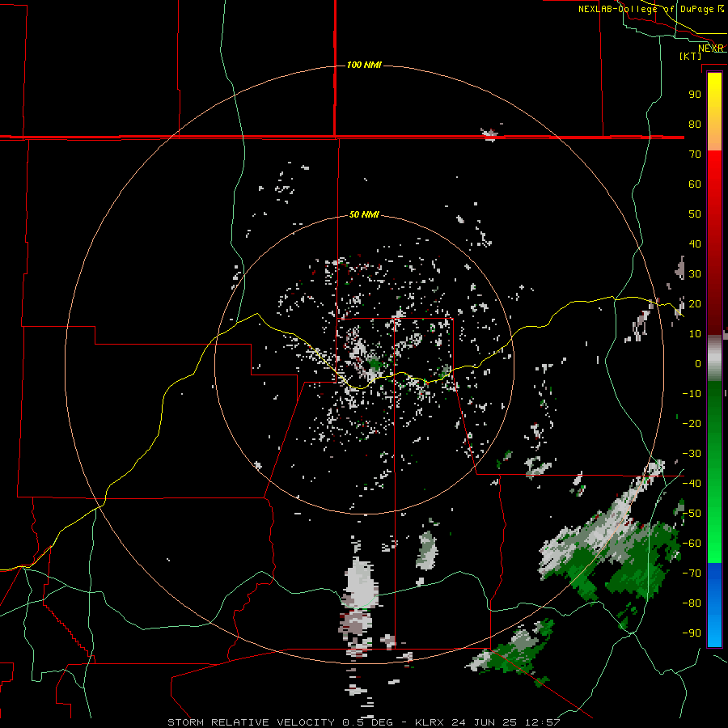Click the [KT] units label
Screen dimensions: 728x728
(x=691, y=56)
